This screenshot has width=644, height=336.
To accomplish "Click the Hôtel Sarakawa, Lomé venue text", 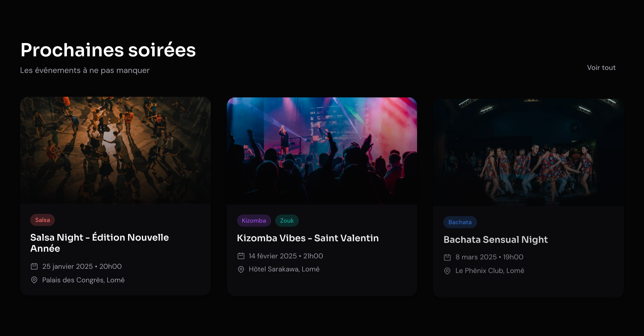I will coord(284,269).
